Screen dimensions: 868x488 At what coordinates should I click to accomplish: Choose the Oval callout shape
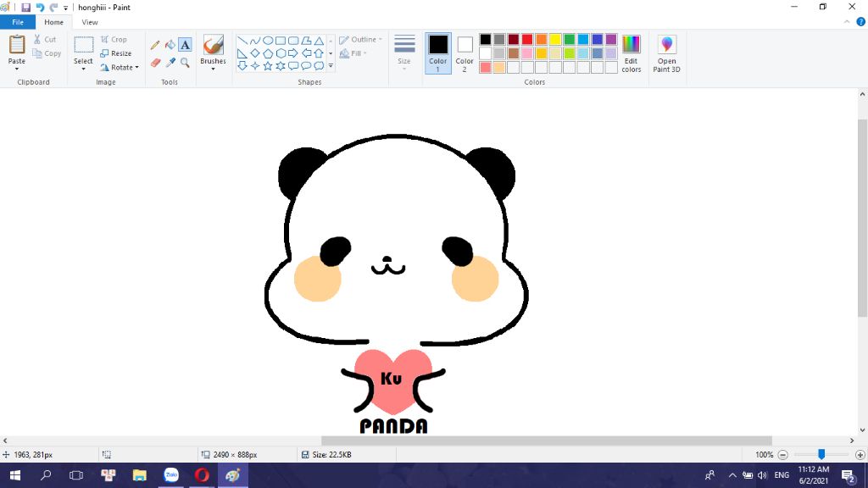click(x=305, y=66)
